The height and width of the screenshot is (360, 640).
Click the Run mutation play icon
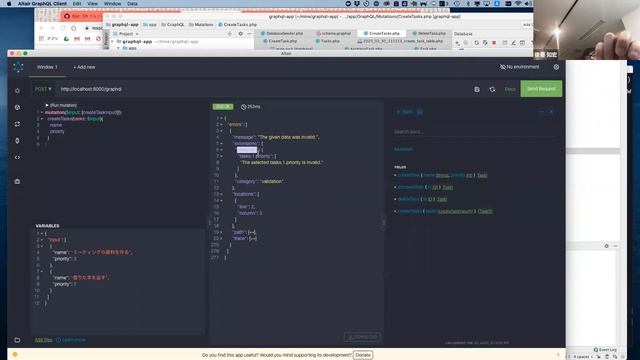(47, 105)
